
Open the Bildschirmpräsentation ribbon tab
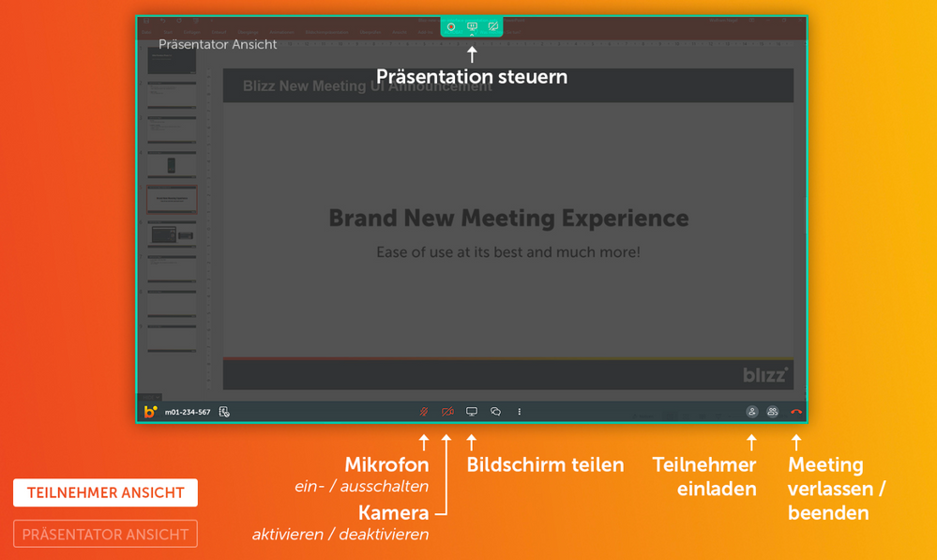pyautogui.click(x=326, y=32)
